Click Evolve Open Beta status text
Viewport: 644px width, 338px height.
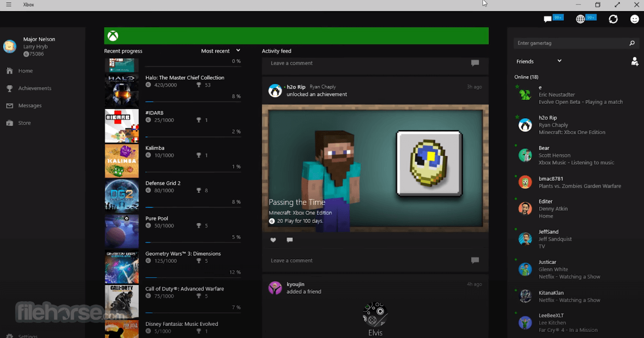click(580, 102)
